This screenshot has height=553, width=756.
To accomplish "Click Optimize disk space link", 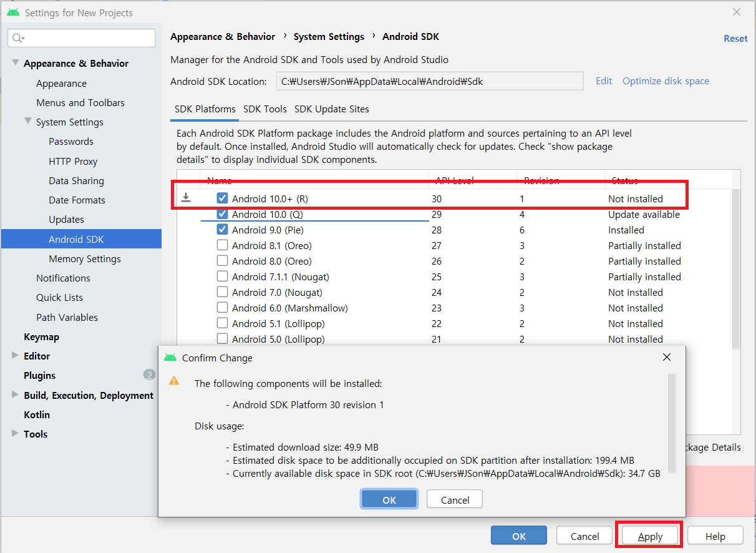I will point(666,81).
